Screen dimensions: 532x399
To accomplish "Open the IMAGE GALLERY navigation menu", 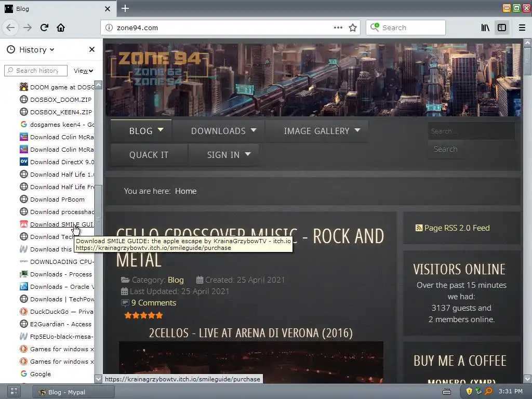I will [317, 131].
